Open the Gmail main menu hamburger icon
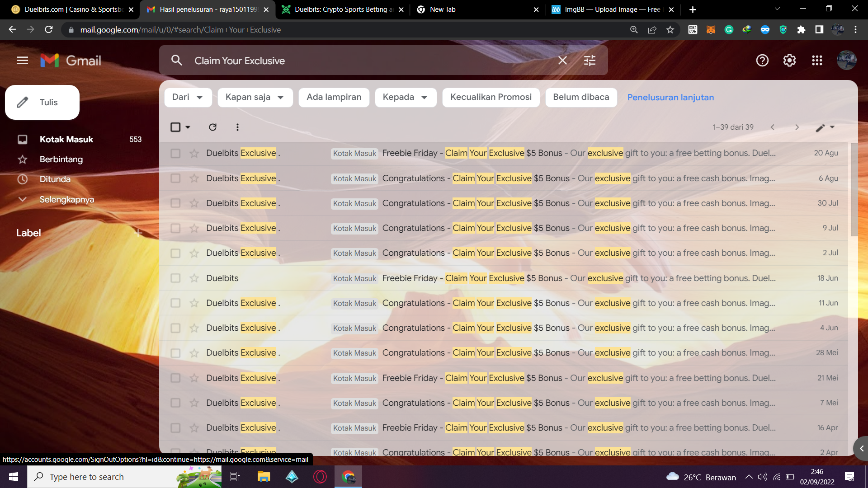 pos(22,61)
